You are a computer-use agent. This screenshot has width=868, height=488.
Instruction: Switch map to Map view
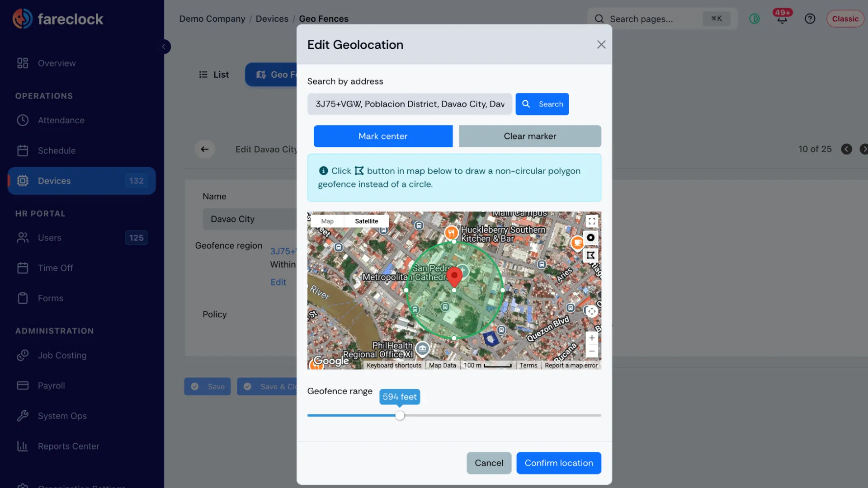coord(327,221)
